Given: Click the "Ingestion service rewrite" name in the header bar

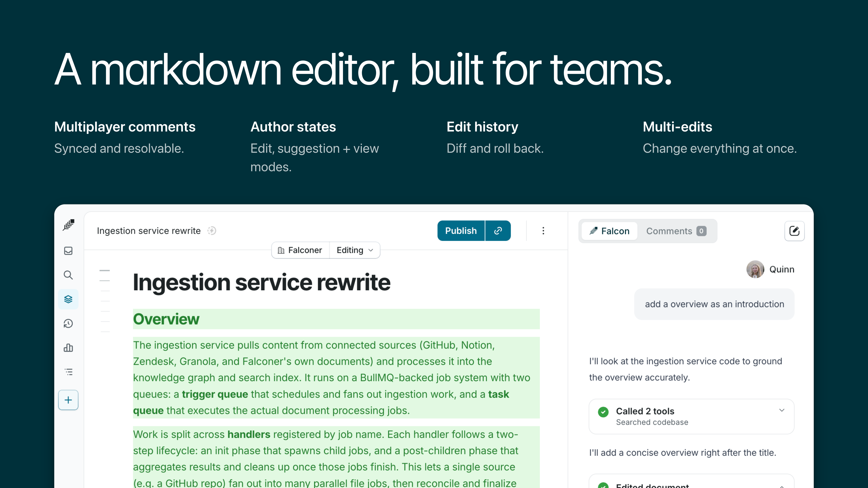Looking at the screenshot, I should click(x=149, y=231).
